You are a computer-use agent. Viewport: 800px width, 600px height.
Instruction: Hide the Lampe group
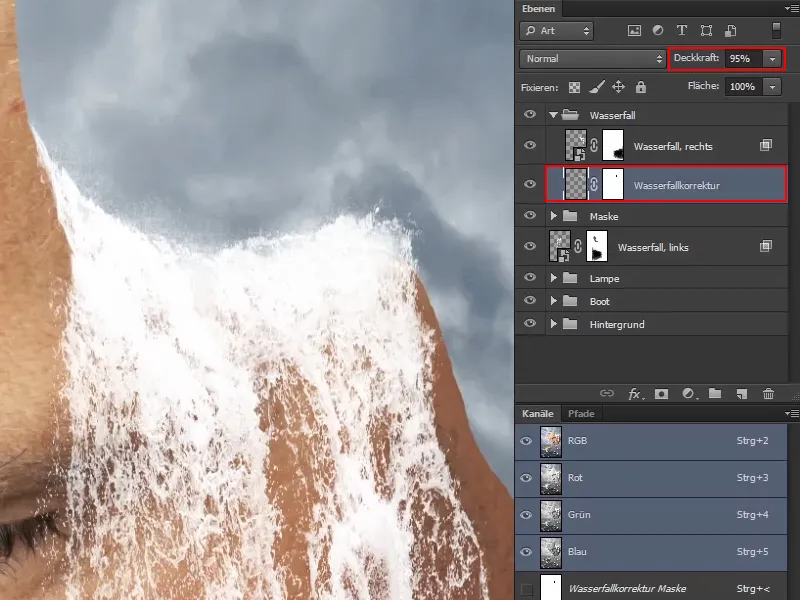[x=530, y=277]
